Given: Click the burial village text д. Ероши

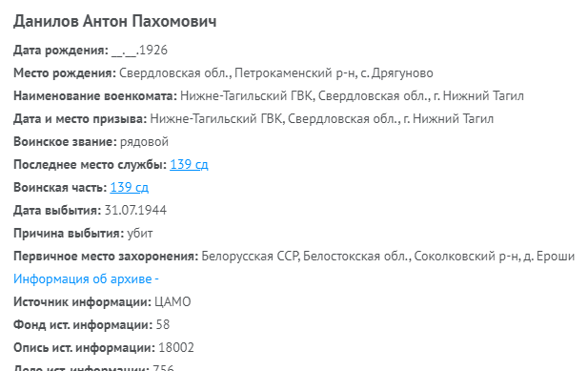Looking at the screenshot, I should (549, 256).
